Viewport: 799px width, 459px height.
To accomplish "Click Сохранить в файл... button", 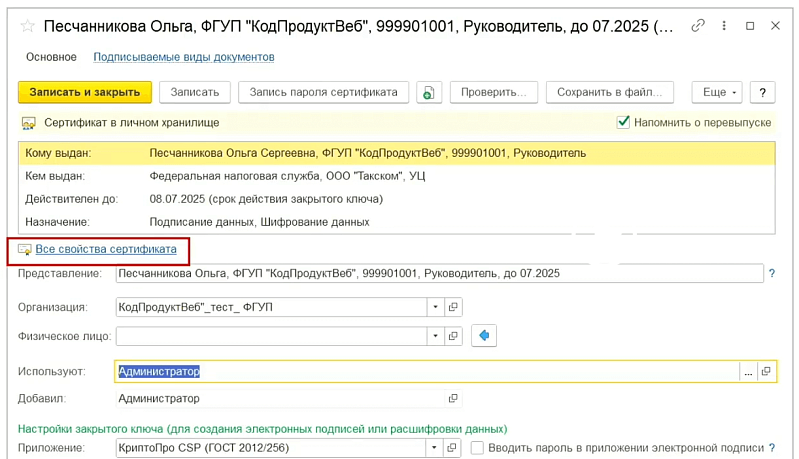I will [610, 92].
